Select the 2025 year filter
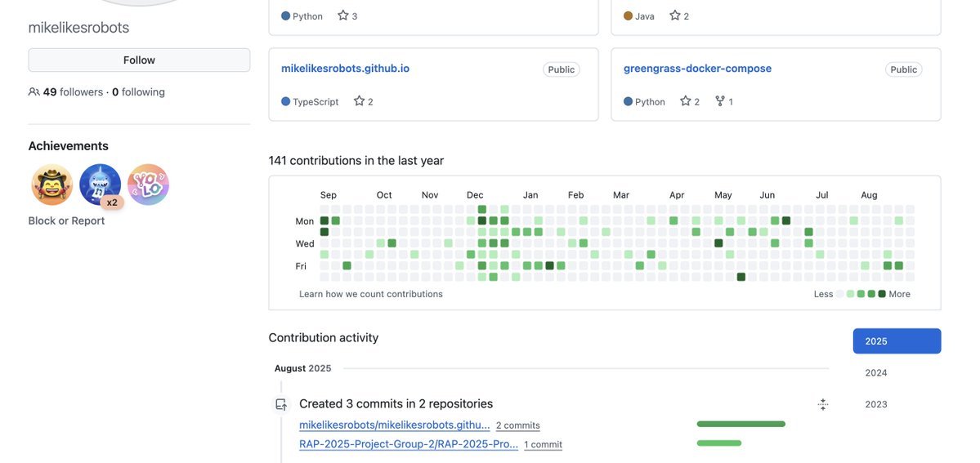 coord(897,341)
